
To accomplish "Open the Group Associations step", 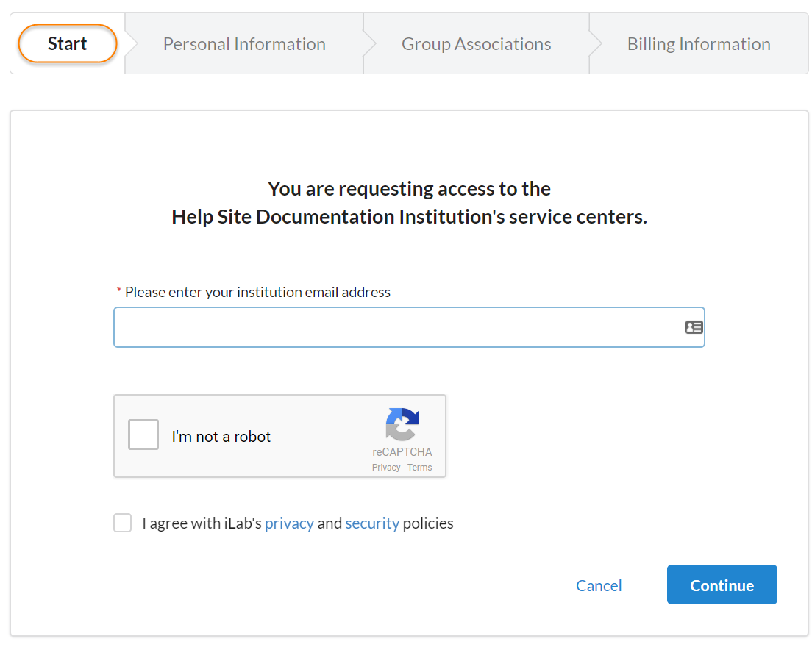I will point(476,44).
